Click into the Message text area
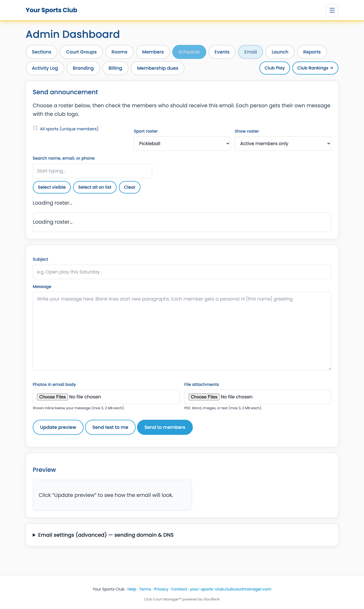The height and width of the screenshot is (609, 364). tap(182, 331)
